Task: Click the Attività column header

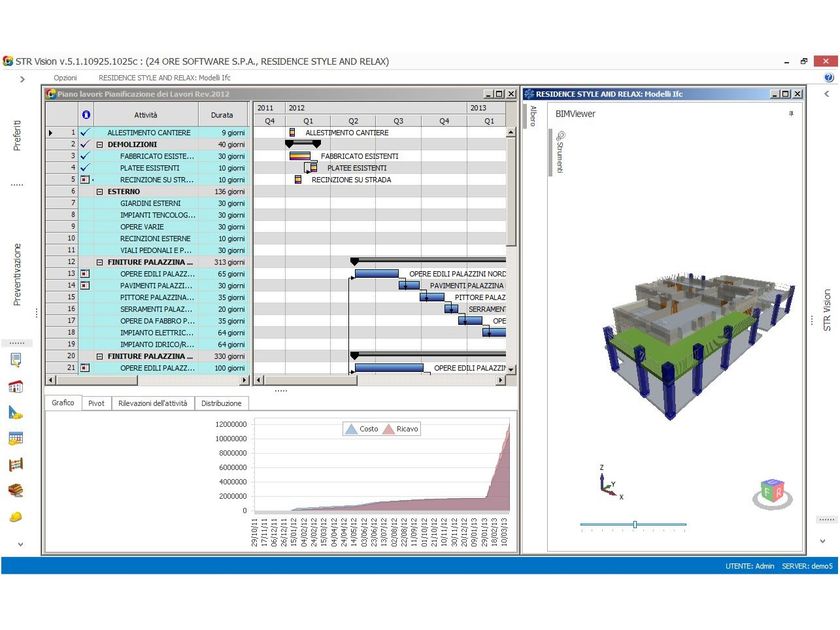Action: [146, 115]
